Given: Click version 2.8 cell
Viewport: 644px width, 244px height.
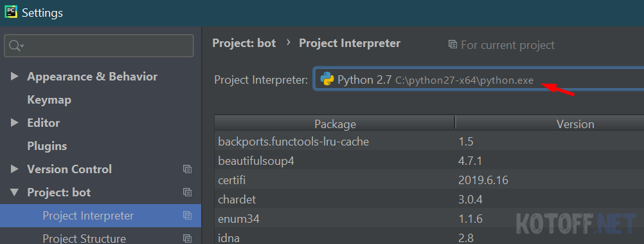Looking at the screenshot, I should coord(466,238).
